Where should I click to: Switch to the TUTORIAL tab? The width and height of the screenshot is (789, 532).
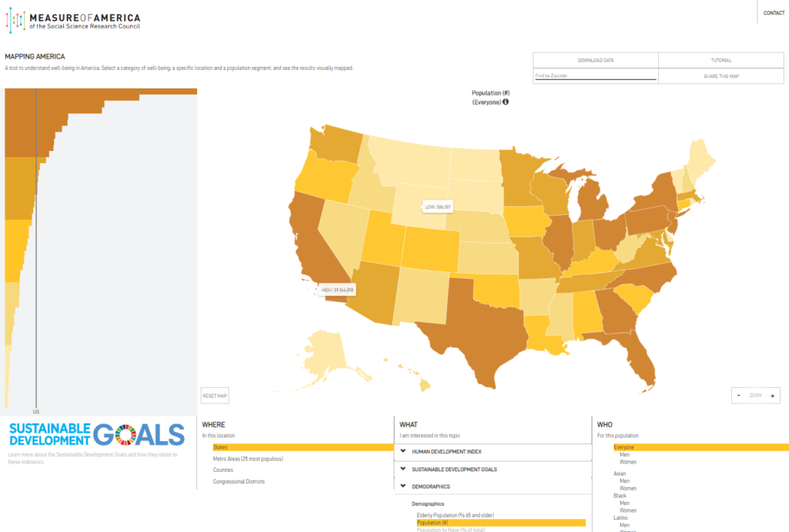tap(720, 59)
